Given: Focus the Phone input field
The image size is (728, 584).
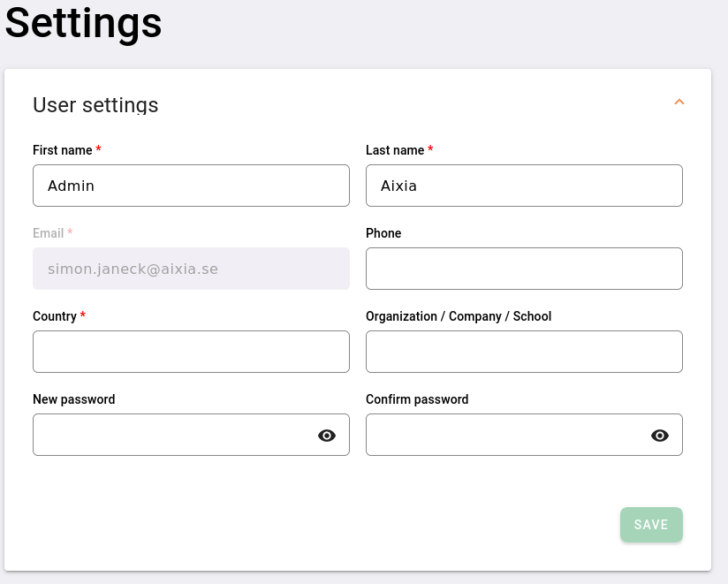Looking at the screenshot, I should pos(524,269).
